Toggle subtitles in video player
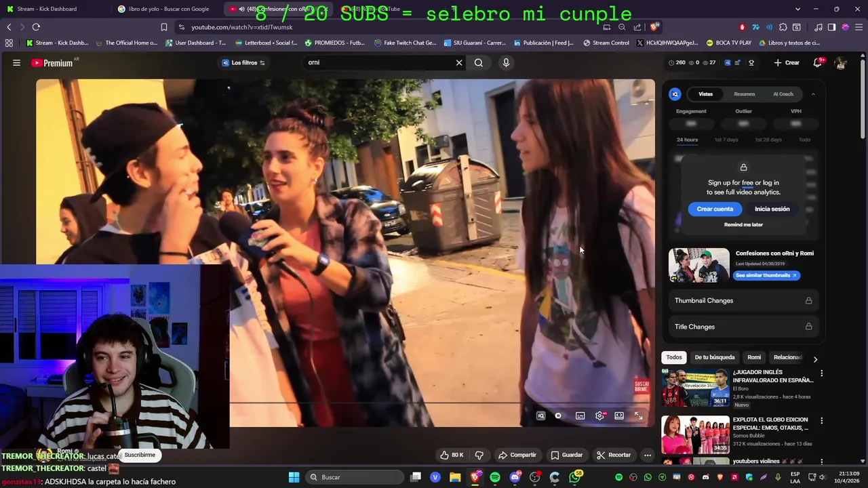Image resolution: width=868 pixels, height=488 pixels. point(580,415)
